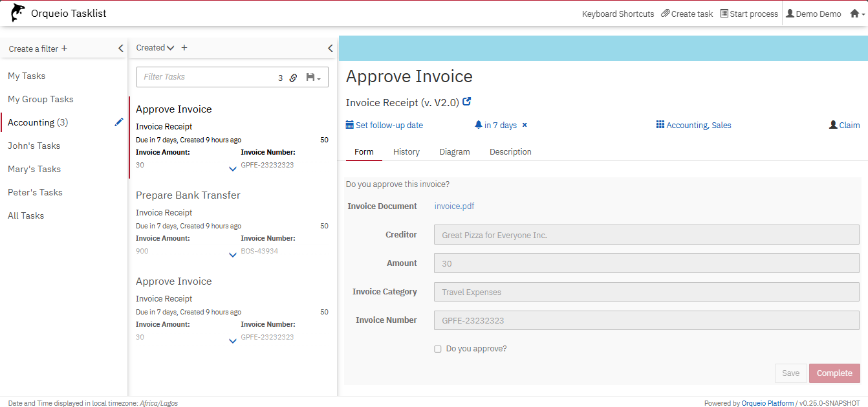Screen dimensions: 868x407
Task: Click the Orqueio orca logo
Action: pos(18,13)
